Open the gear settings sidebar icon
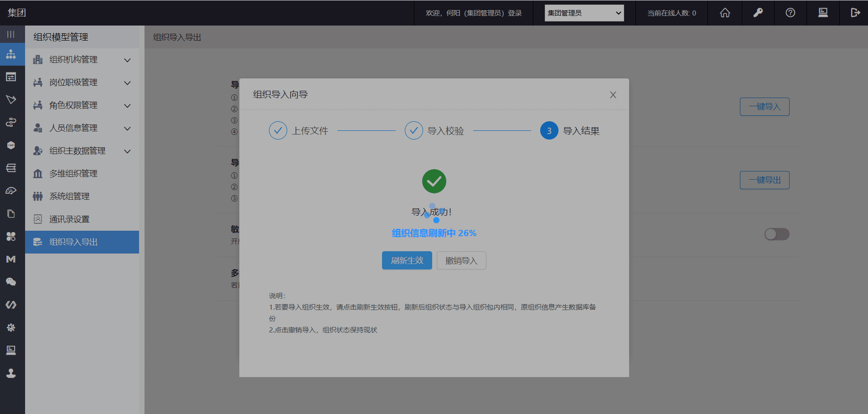The height and width of the screenshot is (414, 868). [x=11, y=327]
